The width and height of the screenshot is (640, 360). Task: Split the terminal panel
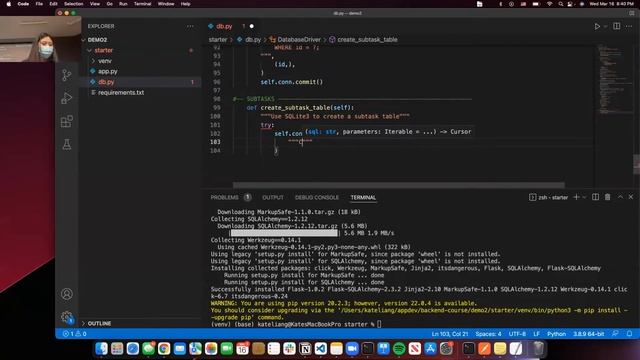[x=596, y=197]
